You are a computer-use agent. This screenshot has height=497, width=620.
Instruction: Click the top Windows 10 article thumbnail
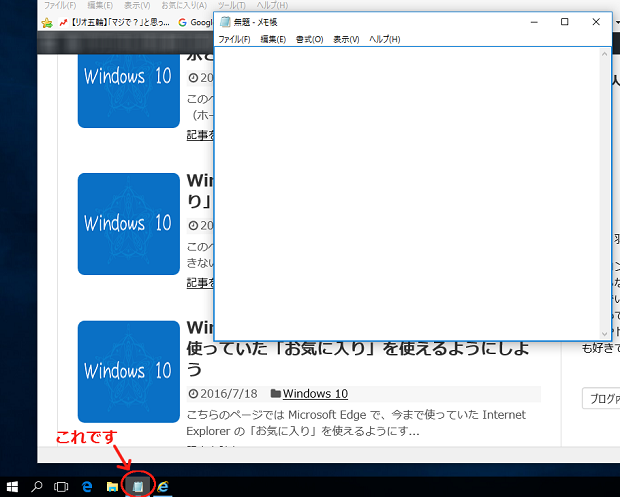pyautogui.click(x=129, y=91)
